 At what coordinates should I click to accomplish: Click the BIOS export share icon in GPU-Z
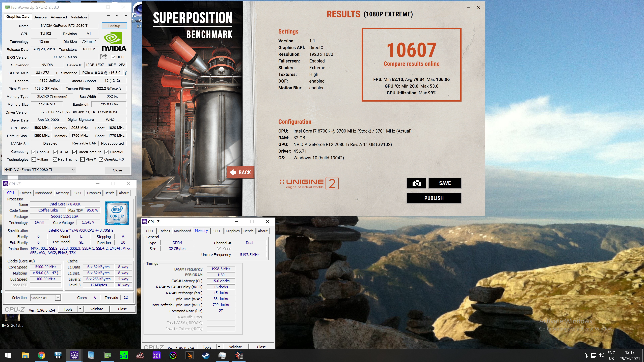(x=103, y=57)
